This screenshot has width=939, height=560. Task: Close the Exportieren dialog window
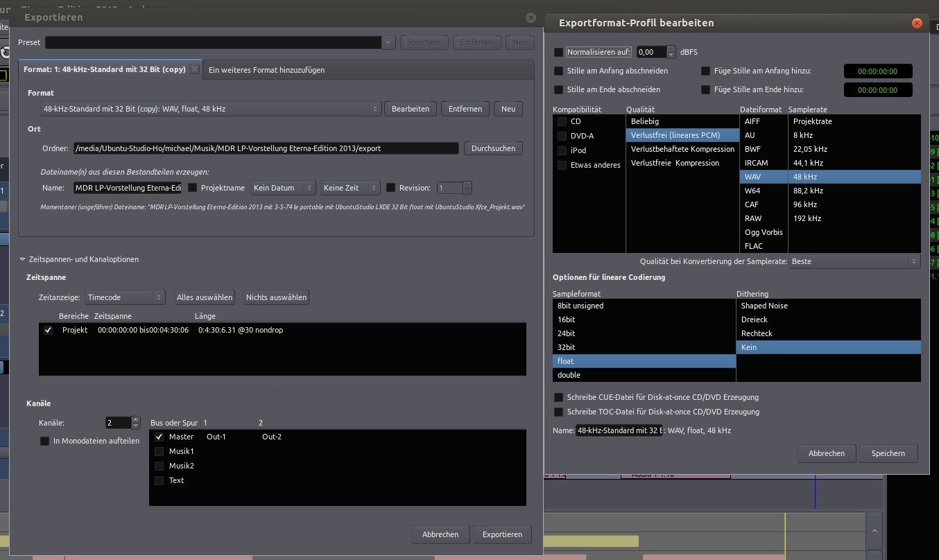coord(531,17)
